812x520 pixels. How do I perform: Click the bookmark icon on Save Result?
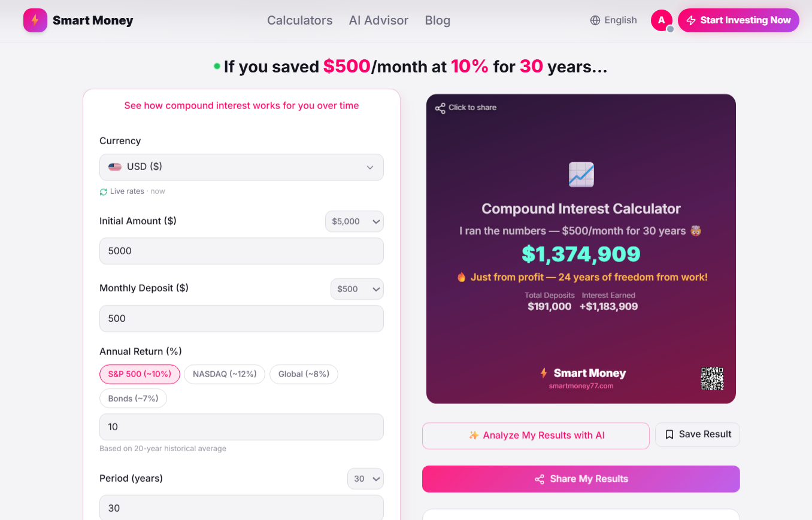point(669,434)
